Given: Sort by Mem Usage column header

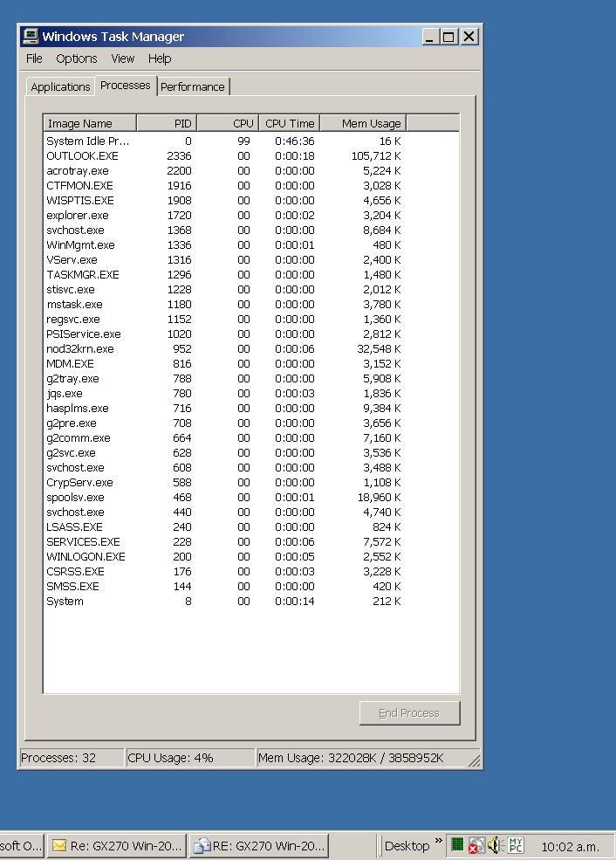Looking at the screenshot, I should pyautogui.click(x=363, y=123).
